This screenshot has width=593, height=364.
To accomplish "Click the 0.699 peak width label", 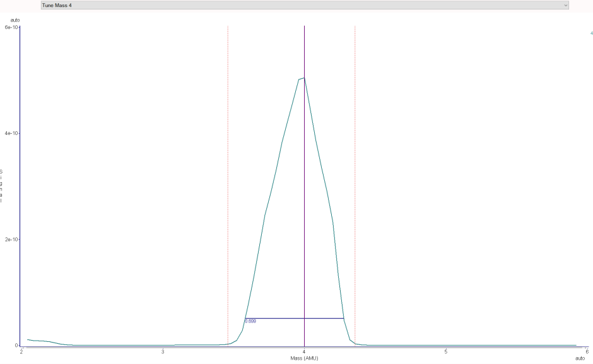I will 250,321.
